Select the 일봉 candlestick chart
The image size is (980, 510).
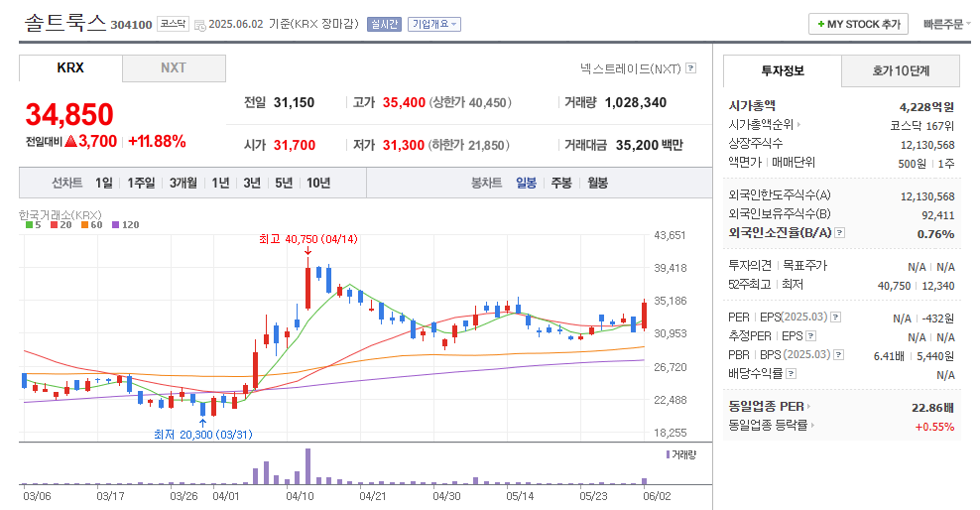(527, 183)
